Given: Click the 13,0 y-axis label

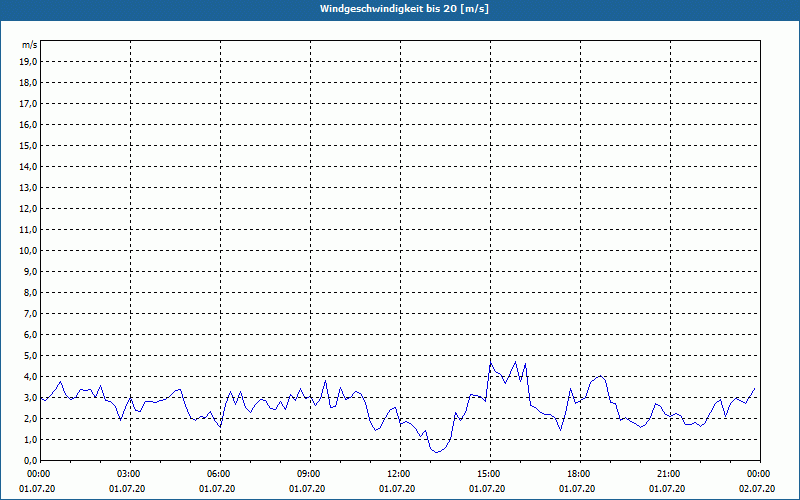Looking at the screenshot, I should 28,187.
